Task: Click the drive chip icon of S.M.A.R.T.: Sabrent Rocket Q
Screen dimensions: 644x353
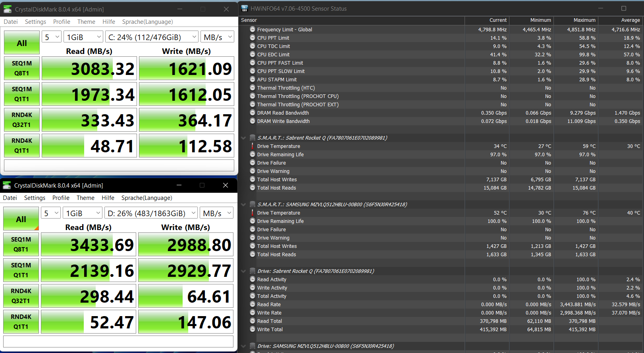Action: 253,138
